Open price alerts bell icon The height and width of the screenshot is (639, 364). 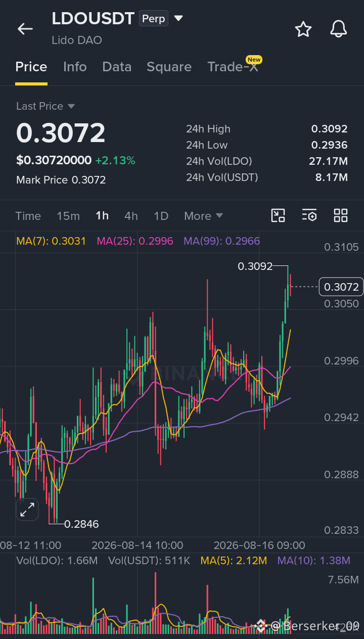(x=339, y=29)
